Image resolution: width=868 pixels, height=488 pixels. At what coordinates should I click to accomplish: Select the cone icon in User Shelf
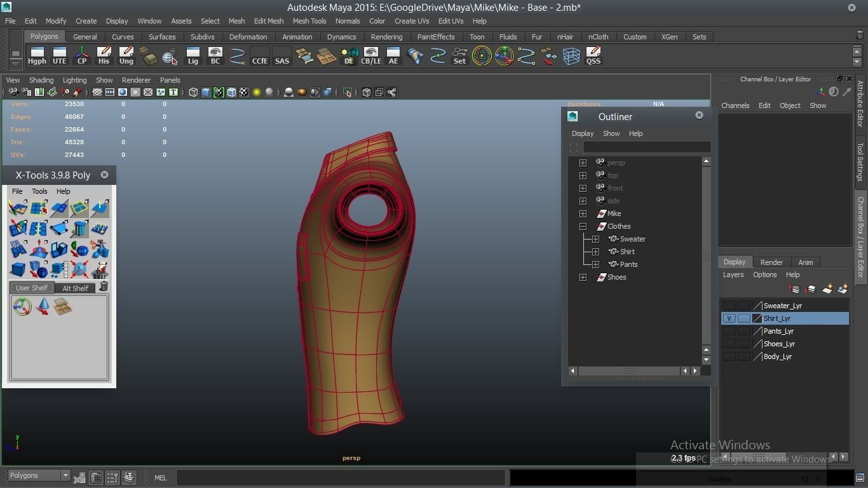(43, 307)
